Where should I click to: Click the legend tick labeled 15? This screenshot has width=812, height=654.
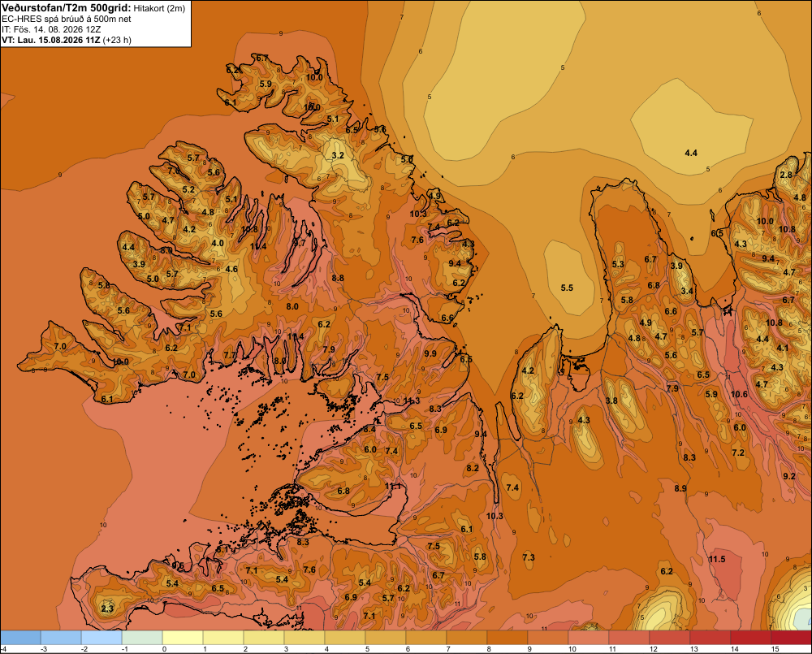click(x=775, y=649)
